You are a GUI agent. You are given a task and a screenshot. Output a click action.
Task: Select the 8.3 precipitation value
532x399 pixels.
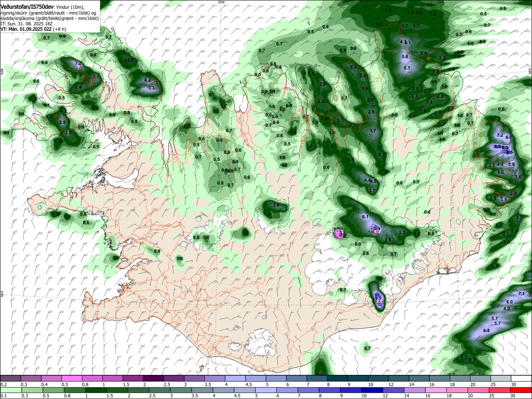[505, 148]
